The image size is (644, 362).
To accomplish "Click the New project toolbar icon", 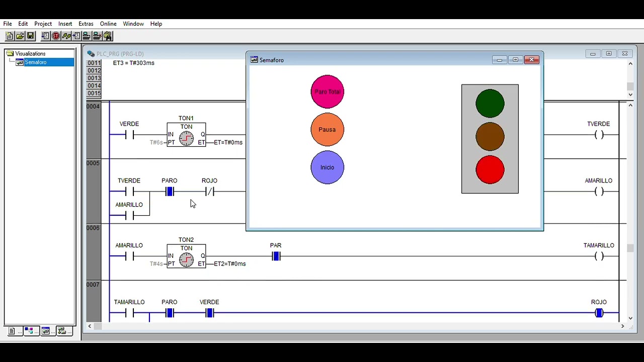I will point(9,36).
